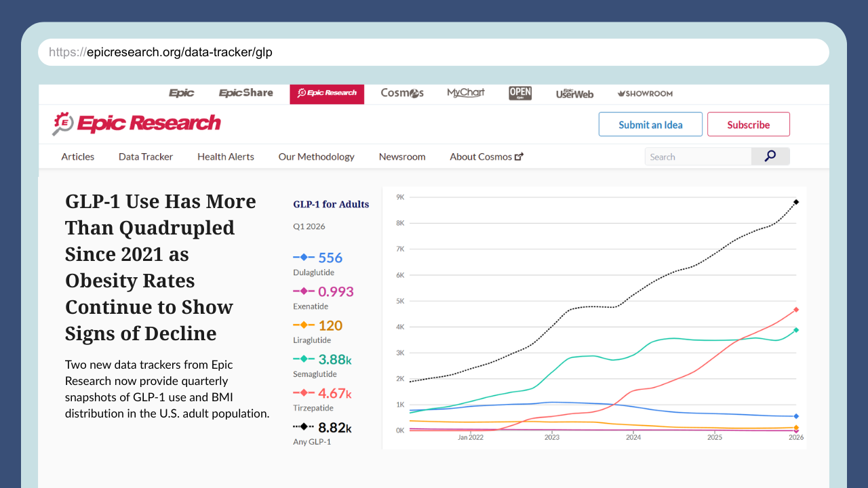Click the Submit an Idea button

[x=650, y=125]
